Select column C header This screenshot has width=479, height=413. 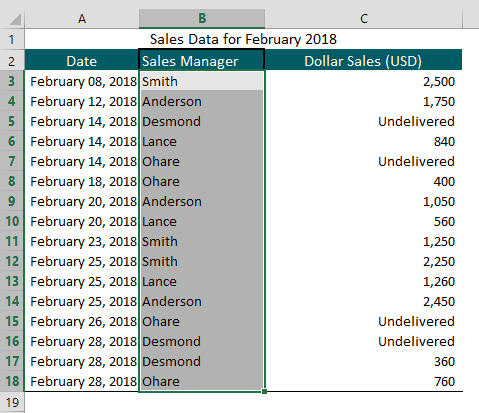pyautogui.click(x=363, y=19)
